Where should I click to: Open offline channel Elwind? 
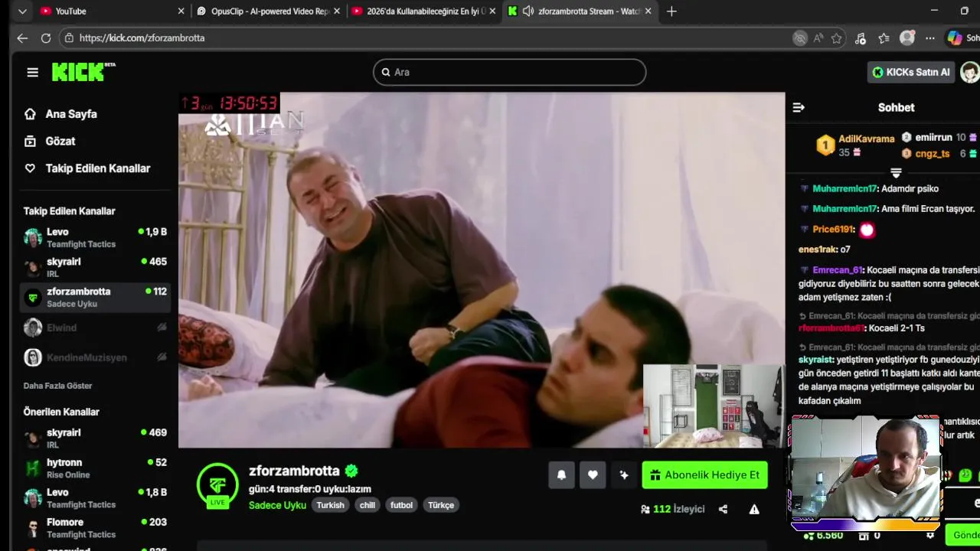(x=95, y=328)
